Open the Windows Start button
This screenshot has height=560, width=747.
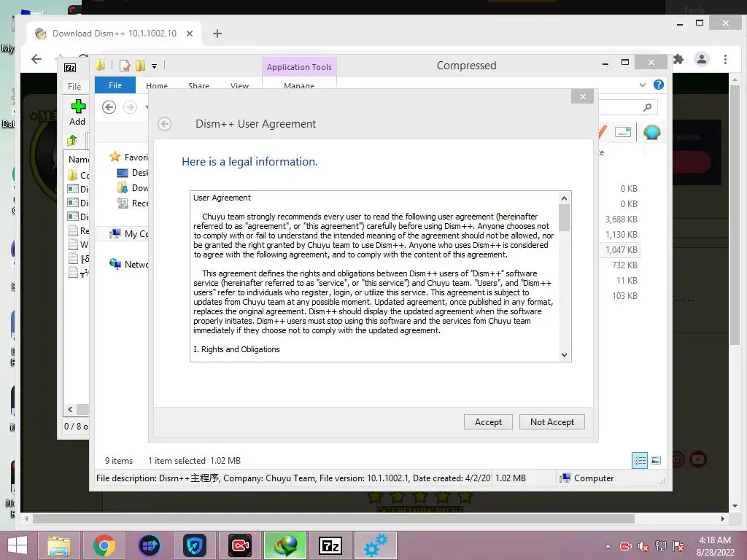(x=18, y=545)
